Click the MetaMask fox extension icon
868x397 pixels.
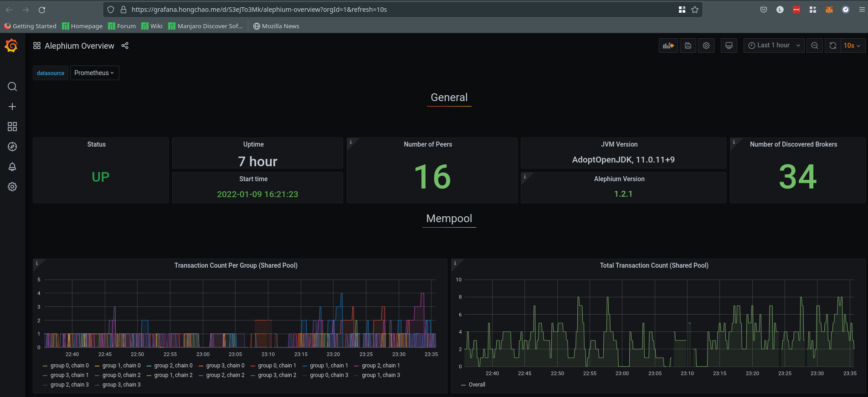tap(829, 10)
